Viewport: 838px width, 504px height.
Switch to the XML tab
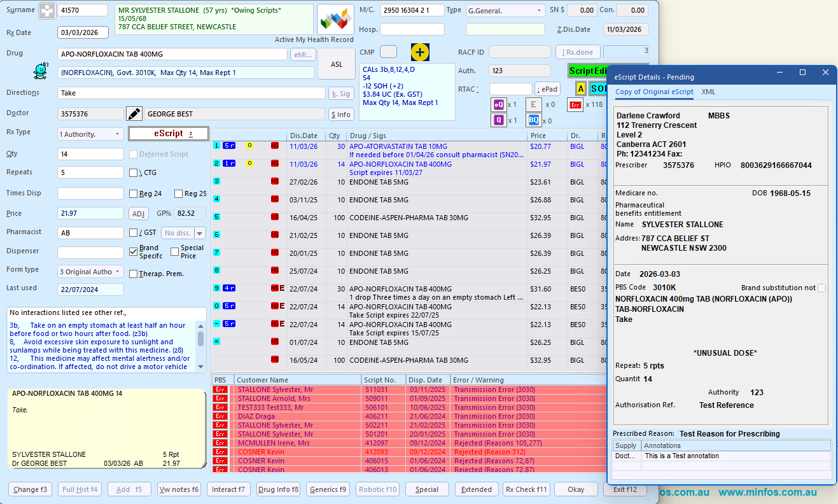click(x=708, y=92)
